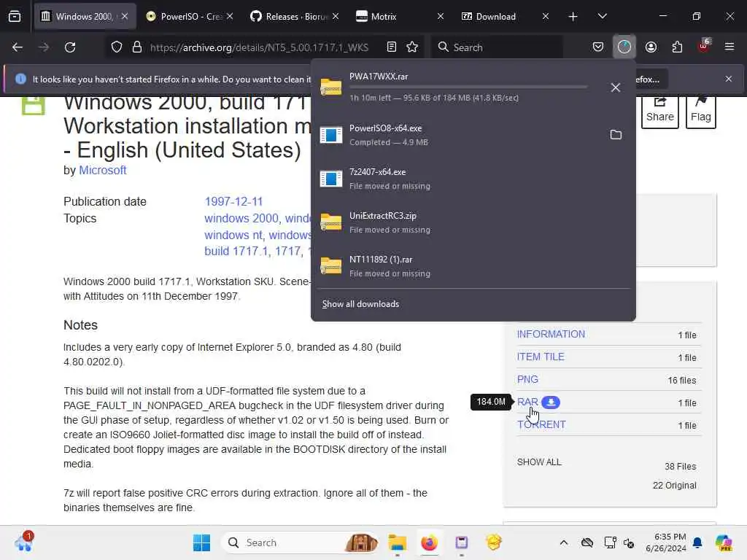Show all downloads
747x560 pixels.
[360, 304]
